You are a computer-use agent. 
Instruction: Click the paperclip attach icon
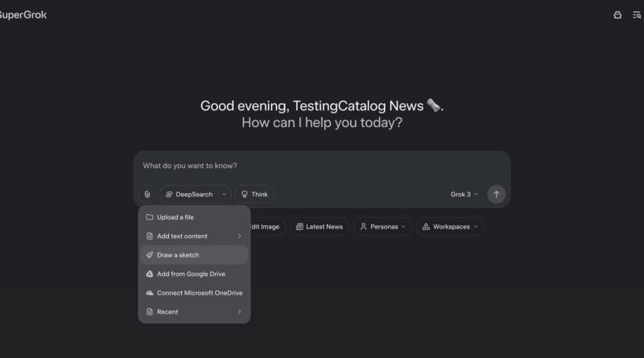(x=147, y=194)
